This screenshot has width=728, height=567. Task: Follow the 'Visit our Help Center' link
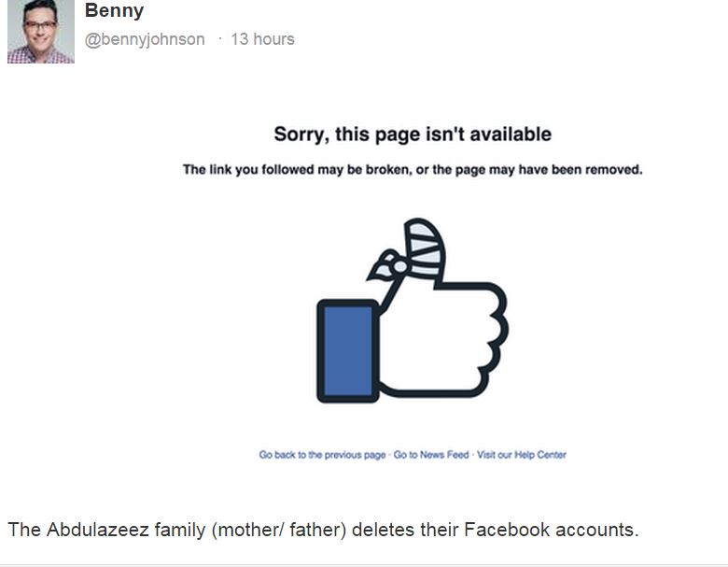coord(522,455)
